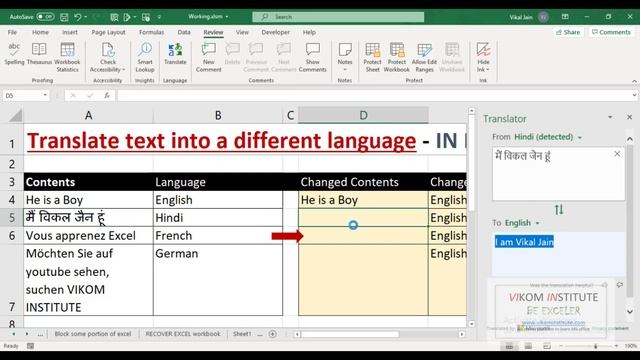Open the Thesaurus tool

click(x=39, y=54)
